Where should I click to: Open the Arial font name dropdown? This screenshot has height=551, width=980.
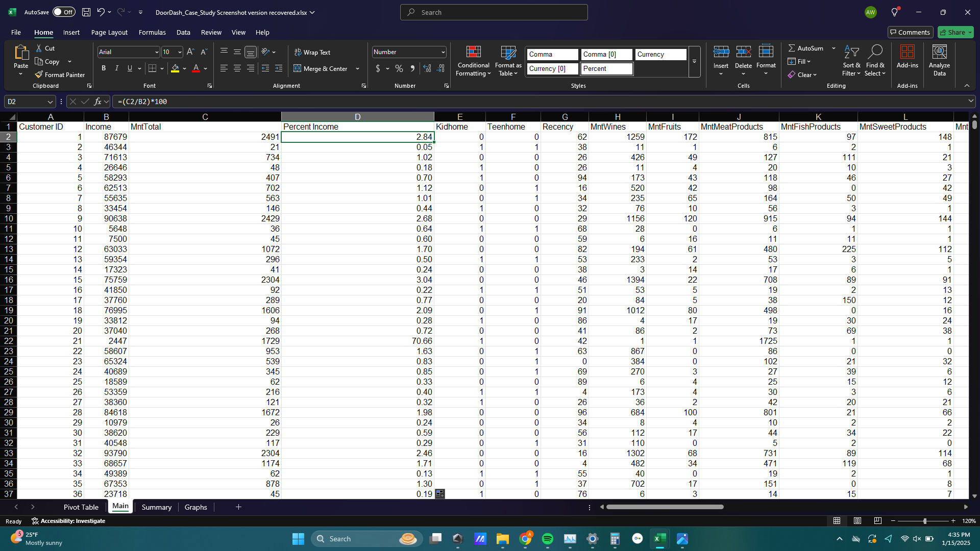[157, 52]
